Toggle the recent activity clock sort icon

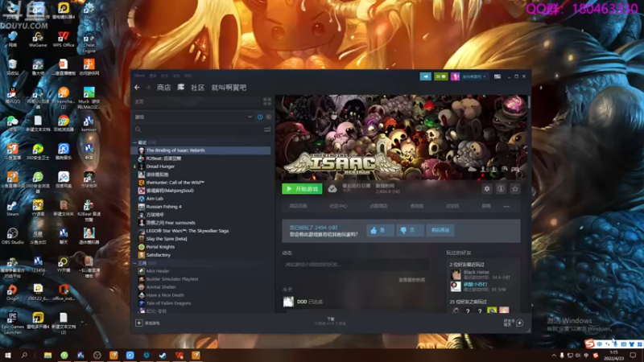tap(260, 117)
